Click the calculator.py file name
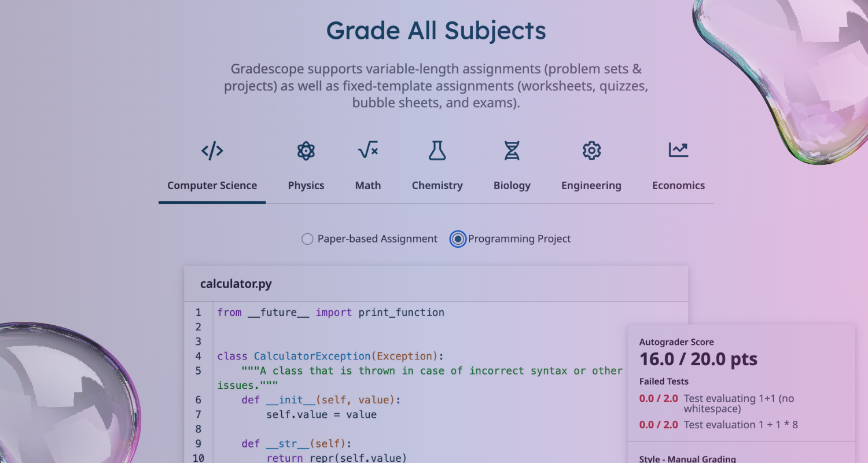This screenshot has height=463, width=868. [x=236, y=284]
